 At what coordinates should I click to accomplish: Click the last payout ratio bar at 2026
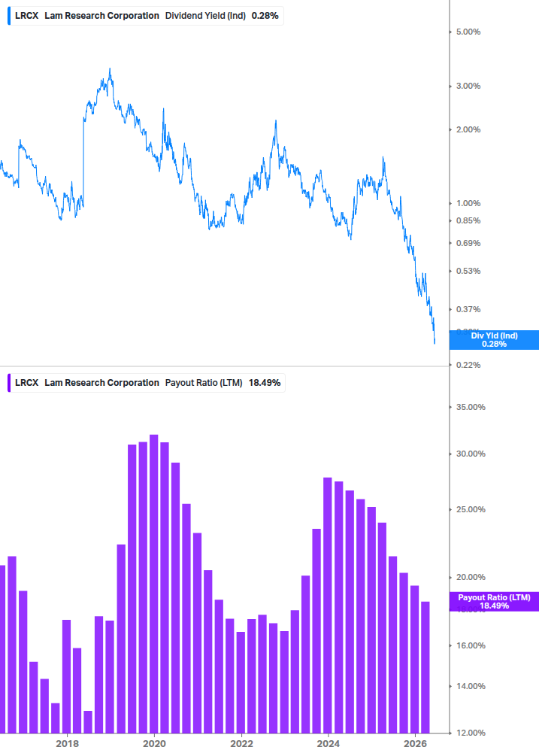coord(425,667)
